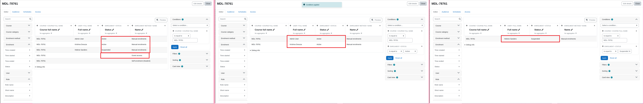Remove User full name column in middle screenshot
This screenshot has height=104, width=644.
pyautogui.click(x=313, y=26)
